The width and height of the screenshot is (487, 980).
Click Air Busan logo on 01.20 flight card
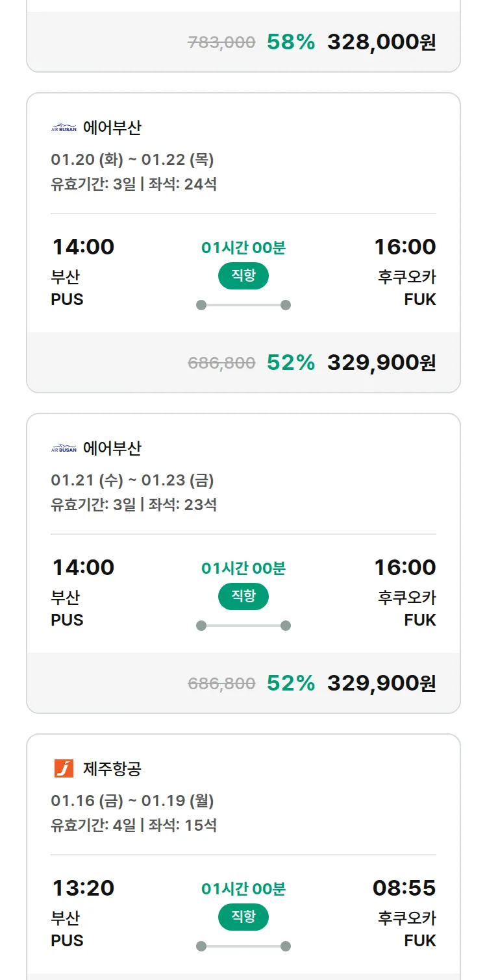[x=64, y=128]
